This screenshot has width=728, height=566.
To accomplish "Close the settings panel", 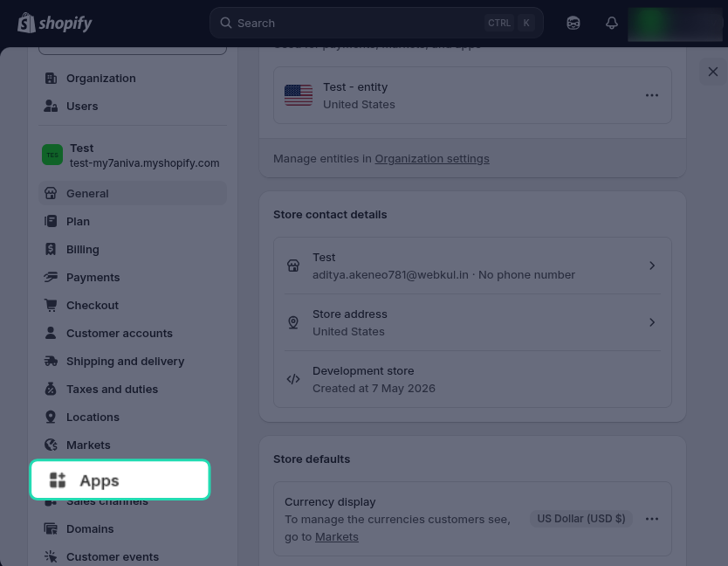I will pos(712,72).
